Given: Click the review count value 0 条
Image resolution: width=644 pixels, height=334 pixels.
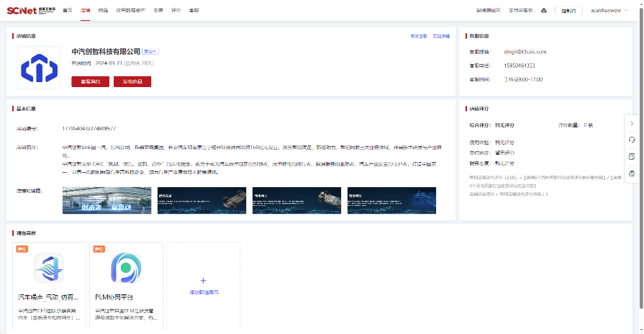Looking at the screenshot, I should pos(588,125).
